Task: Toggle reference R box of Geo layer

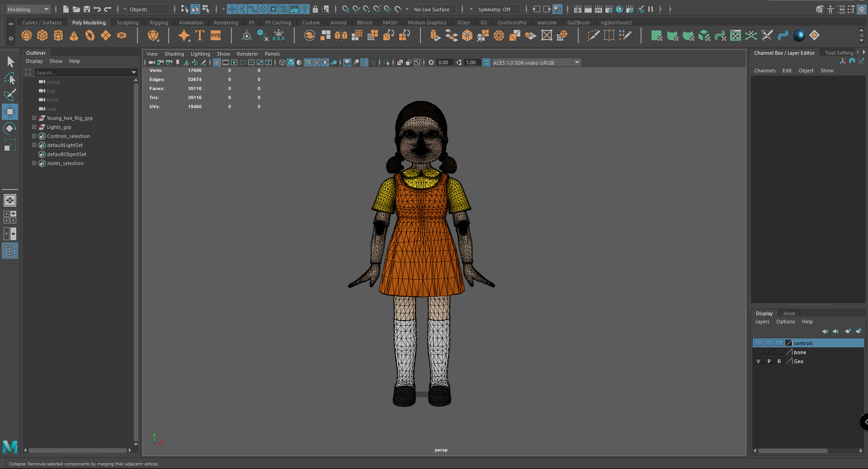Action: coord(779,361)
